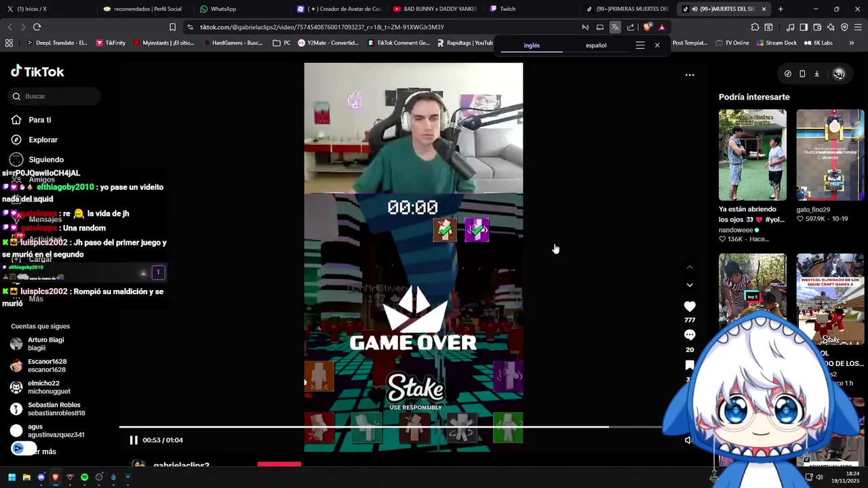The image size is (868, 488).
Task: Open the comments bubble with 20
Action: (690, 335)
